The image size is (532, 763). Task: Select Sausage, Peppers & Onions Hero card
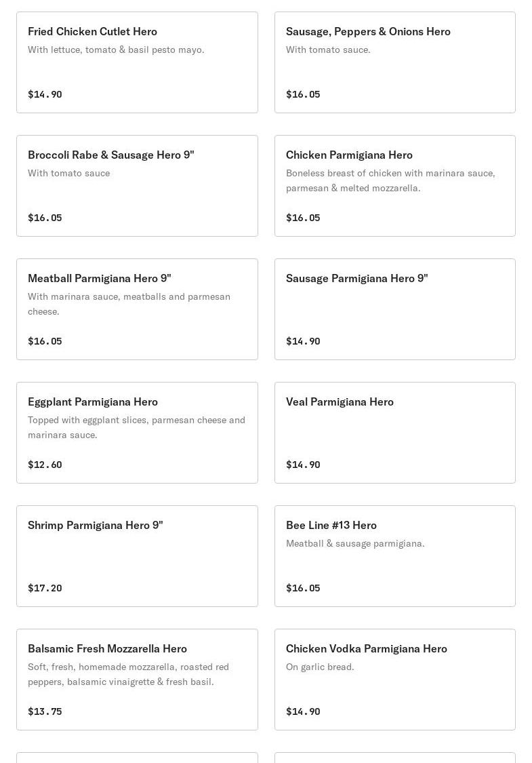(x=394, y=62)
